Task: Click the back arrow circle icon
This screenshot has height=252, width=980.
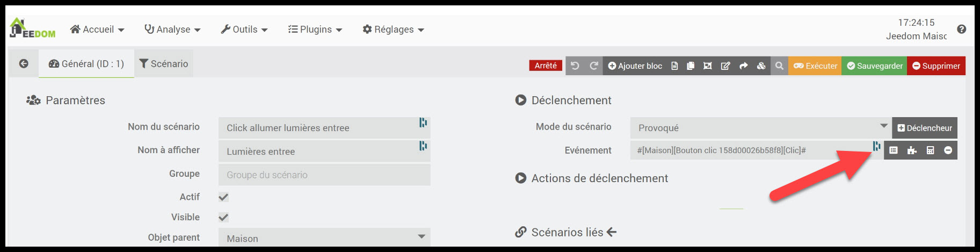Action: (x=24, y=63)
